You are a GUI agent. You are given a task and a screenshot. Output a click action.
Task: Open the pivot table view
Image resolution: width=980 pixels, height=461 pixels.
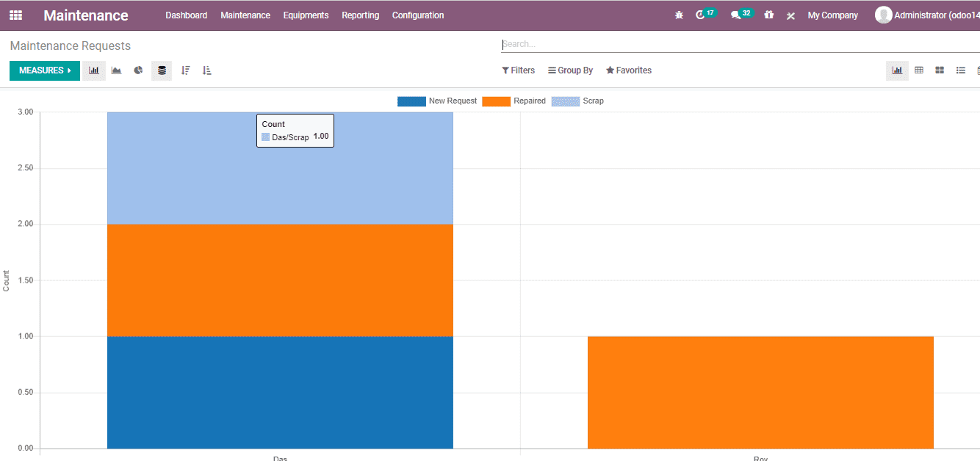[919, 70]
